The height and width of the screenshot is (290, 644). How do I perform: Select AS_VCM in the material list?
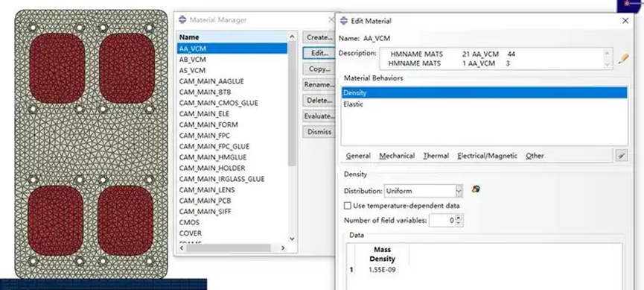click(x=232, y=70)
